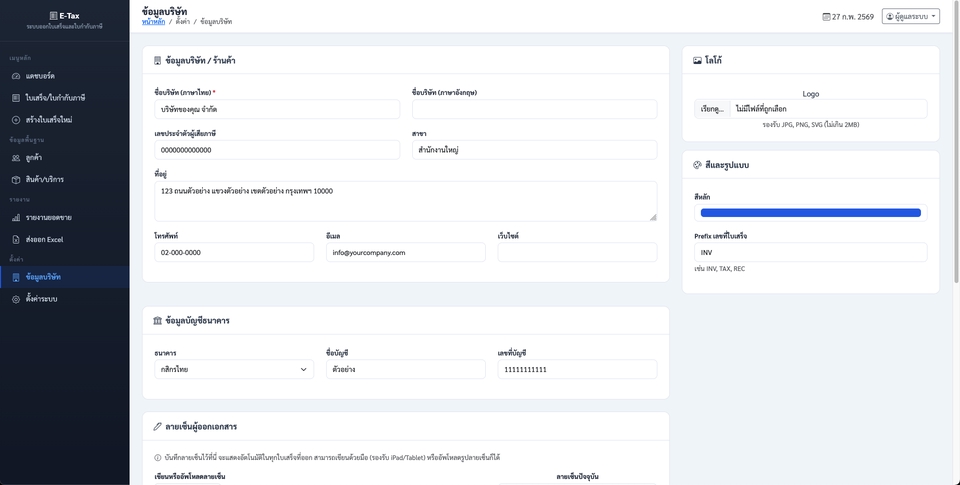Click the dashboard gauge icon in sidebar
Screen dimensions: 960x485
(16, 76)
